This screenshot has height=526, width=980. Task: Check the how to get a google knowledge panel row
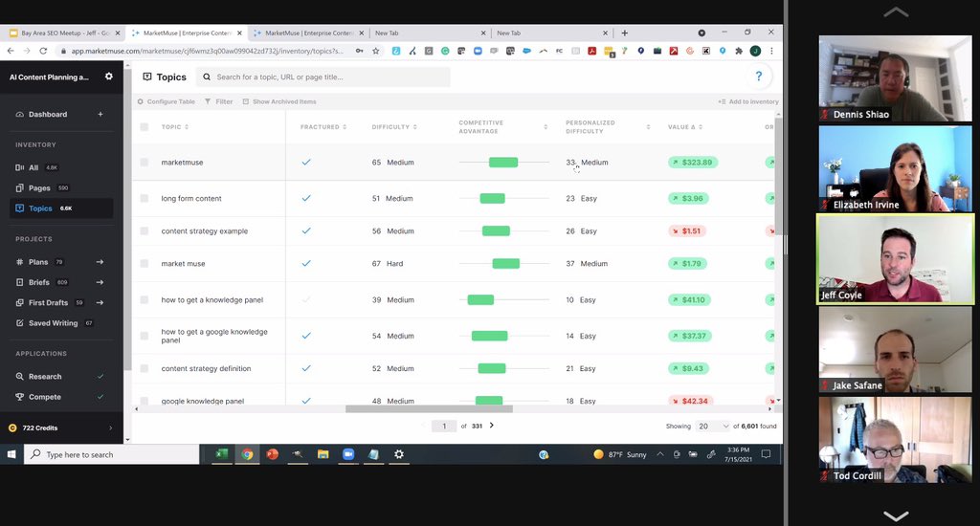pyautogui.click(x=145, y=336)
